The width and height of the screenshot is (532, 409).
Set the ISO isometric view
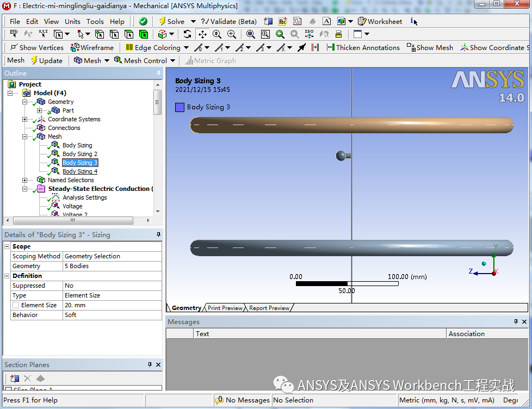tap(309, 34)
